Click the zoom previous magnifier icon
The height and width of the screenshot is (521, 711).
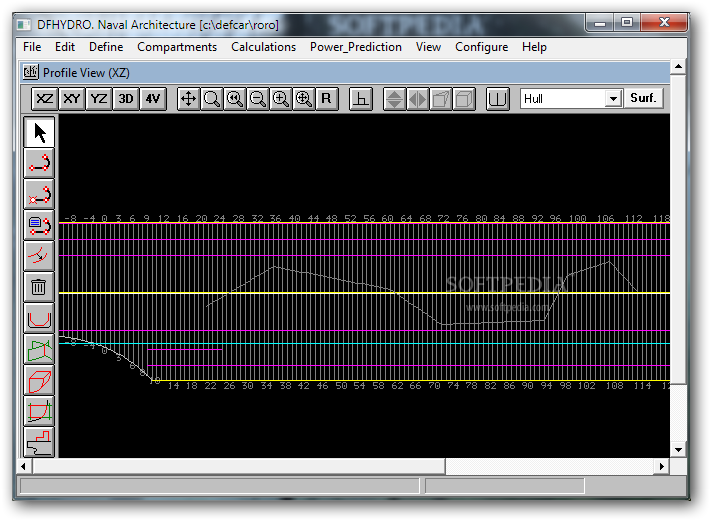pyautogui.click(x=235, y=99)
